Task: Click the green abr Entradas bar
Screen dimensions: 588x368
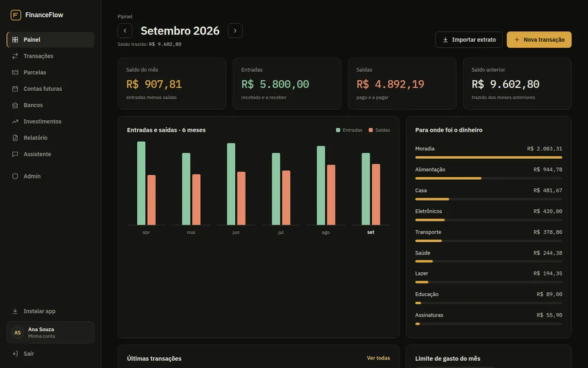Action: tap(141, 183)
